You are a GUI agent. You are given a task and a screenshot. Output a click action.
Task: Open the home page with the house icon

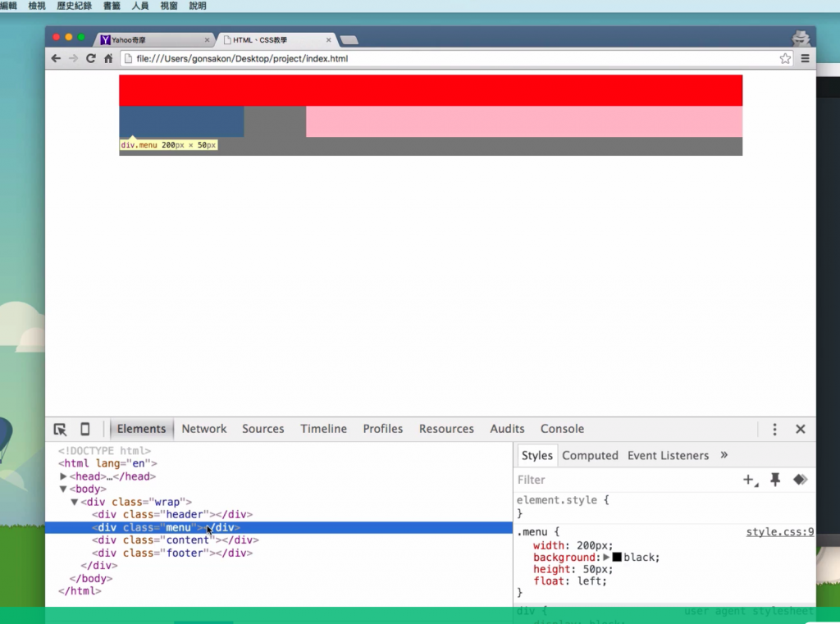pos(108,58)
